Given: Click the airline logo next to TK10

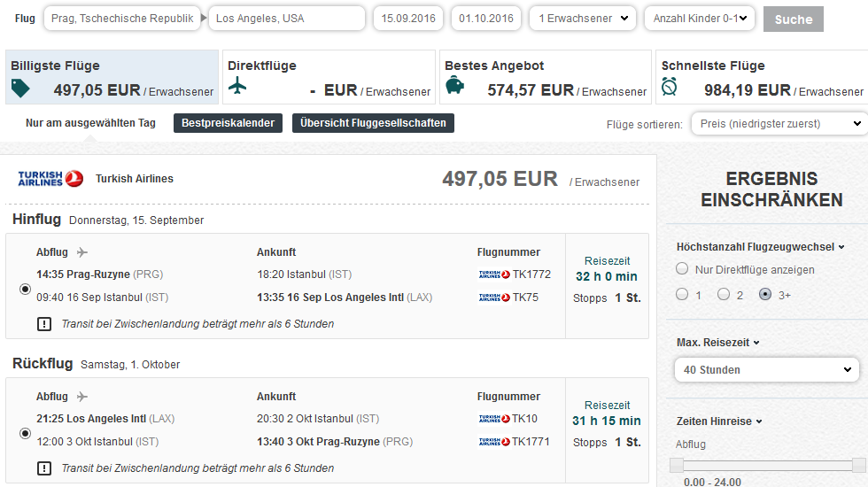Looking at the screenshot, I should coord(494,419).
